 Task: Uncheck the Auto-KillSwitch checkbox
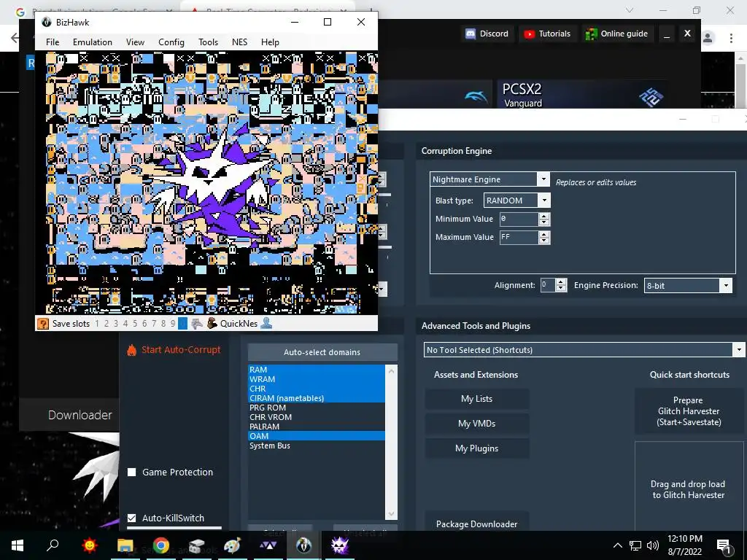click(132, 518)
